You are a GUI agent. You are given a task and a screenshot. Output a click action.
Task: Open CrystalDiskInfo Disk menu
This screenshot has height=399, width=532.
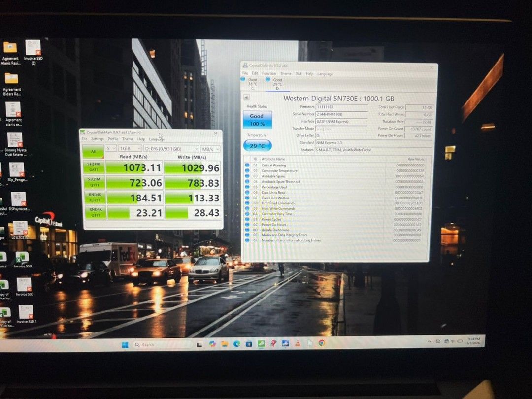[x=299, y=73]
